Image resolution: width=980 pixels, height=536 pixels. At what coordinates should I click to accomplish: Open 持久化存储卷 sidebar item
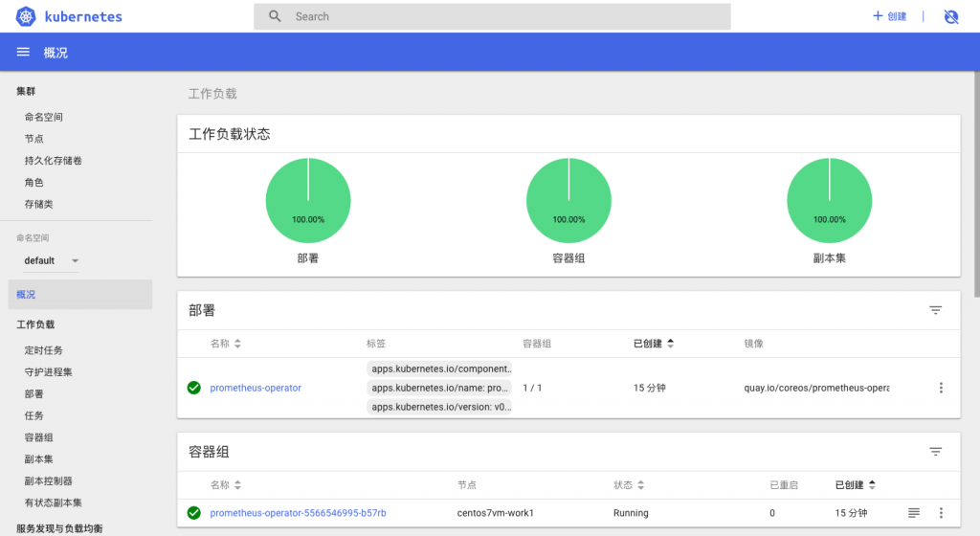(54, 161)
